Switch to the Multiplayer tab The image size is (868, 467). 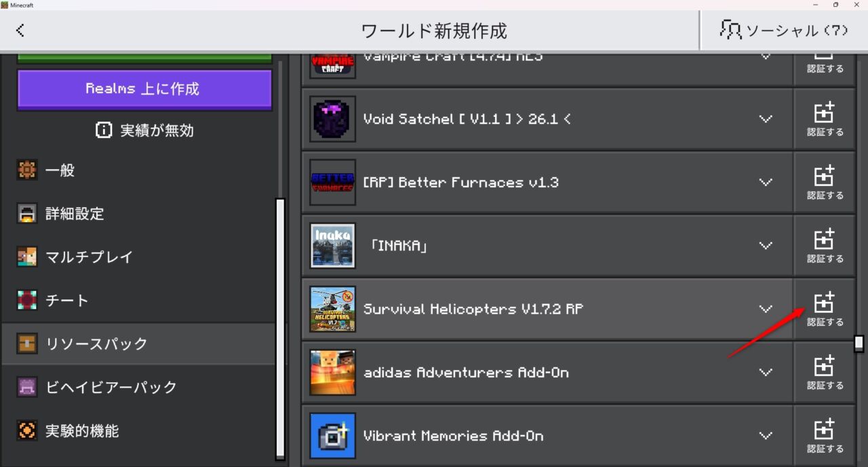tap(139, 257)
